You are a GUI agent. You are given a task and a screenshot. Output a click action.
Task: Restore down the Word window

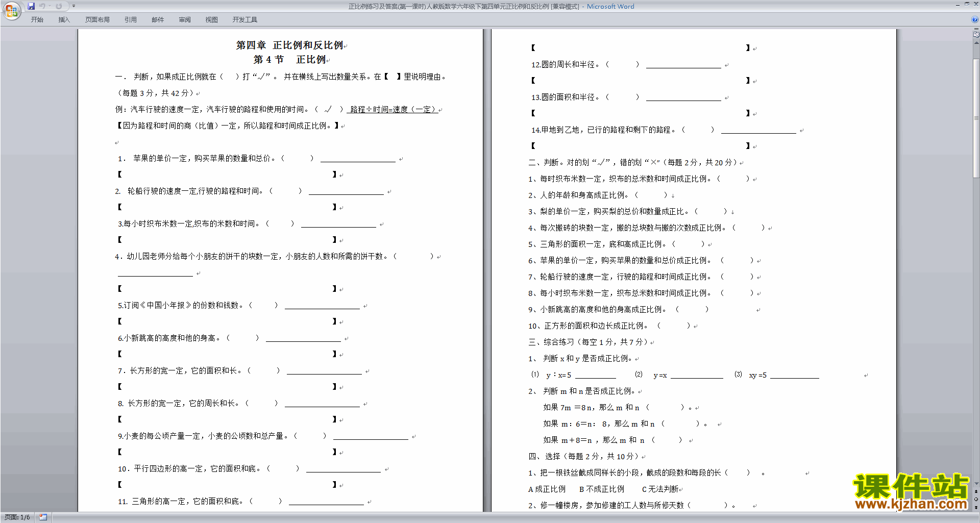(967, 4)
